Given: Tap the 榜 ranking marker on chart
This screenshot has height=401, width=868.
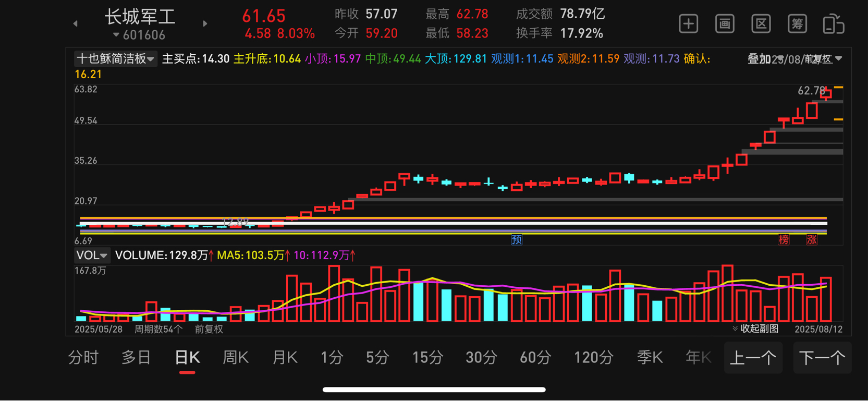Looking at the screenshot, I should (x=784, y=239).
